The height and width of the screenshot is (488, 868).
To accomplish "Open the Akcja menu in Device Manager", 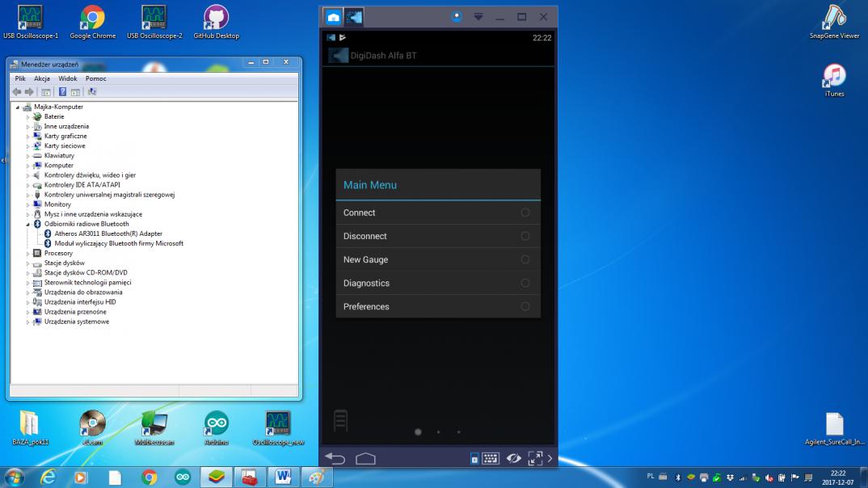I will (x=42, y=78).
